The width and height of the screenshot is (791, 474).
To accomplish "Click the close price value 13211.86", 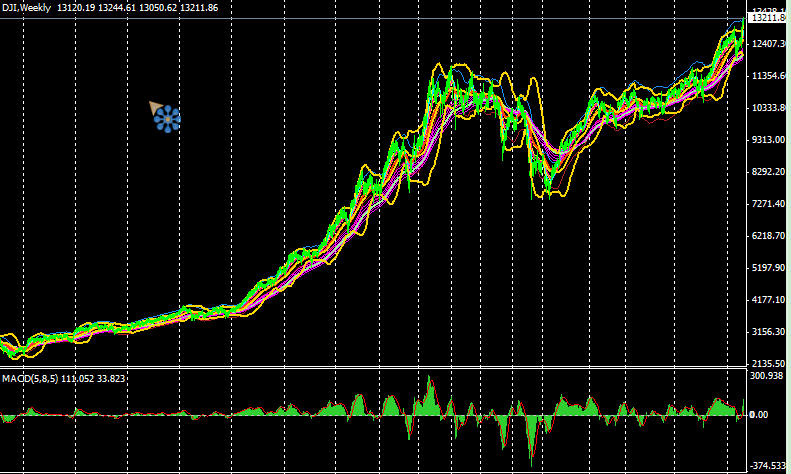I will tap(199, 8).
